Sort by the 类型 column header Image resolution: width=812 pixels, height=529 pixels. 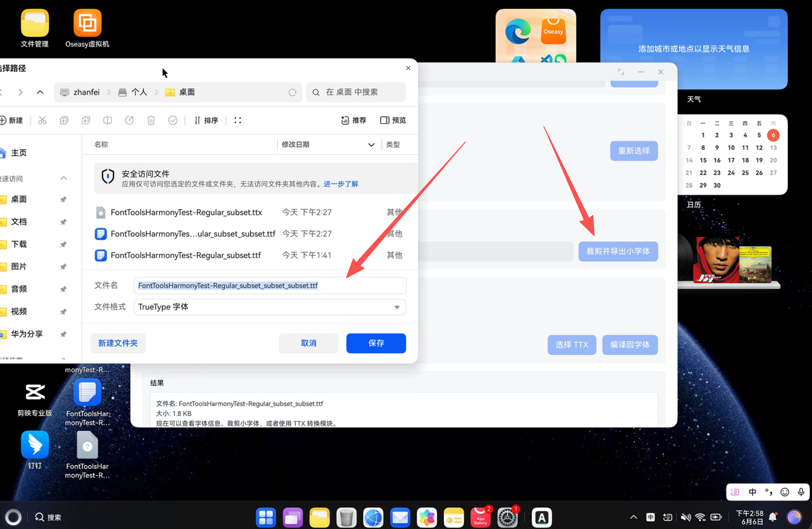tap(393, 144)
